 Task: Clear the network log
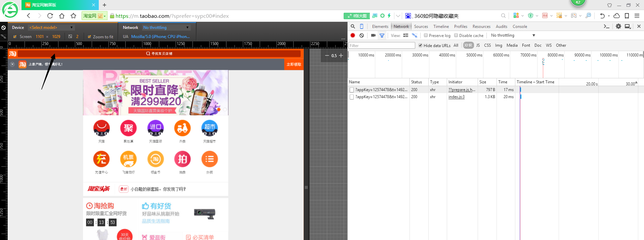[361, 35]
